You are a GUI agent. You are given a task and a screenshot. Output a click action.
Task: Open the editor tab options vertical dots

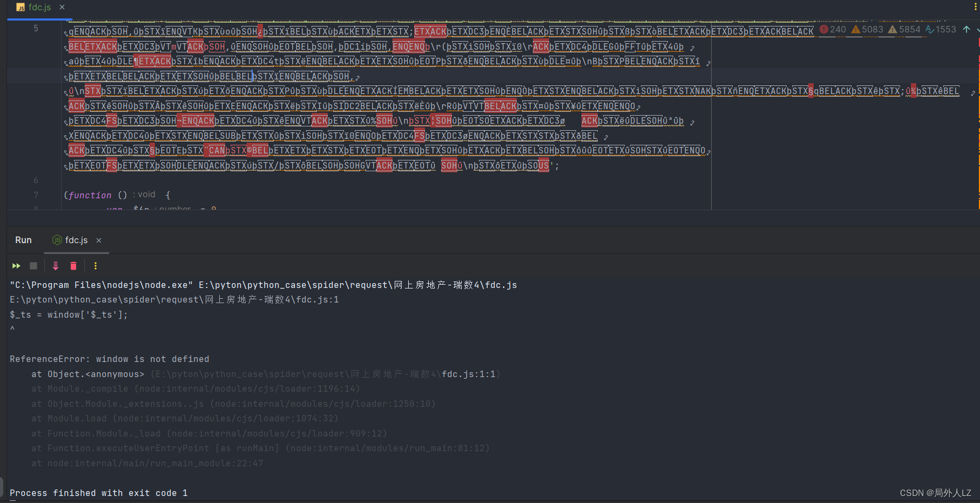coord(975,6)
